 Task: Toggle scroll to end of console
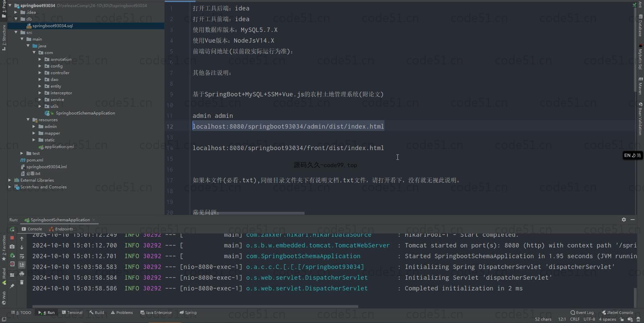(x=22, y=265)
